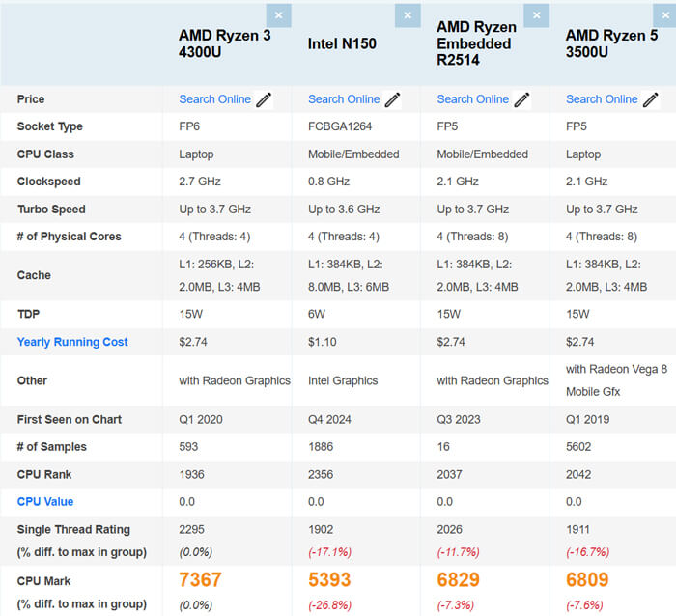This screenshot has height=616, width=676.
Task: Click the (-26.8%) difference value
Action: (330, 605)
